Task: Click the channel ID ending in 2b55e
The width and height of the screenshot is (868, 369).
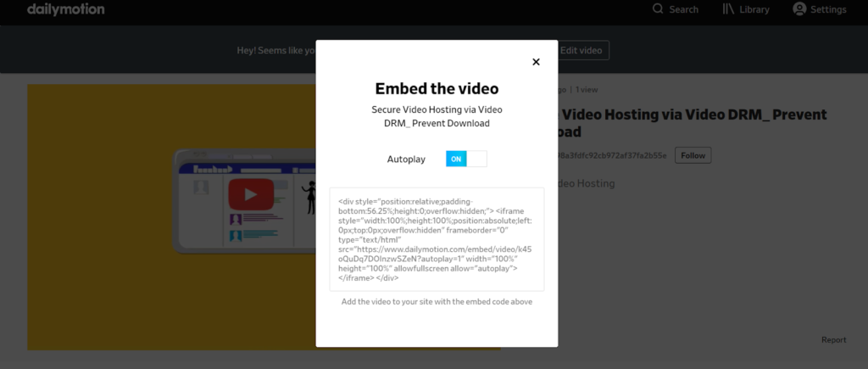Action: (612, 156)
